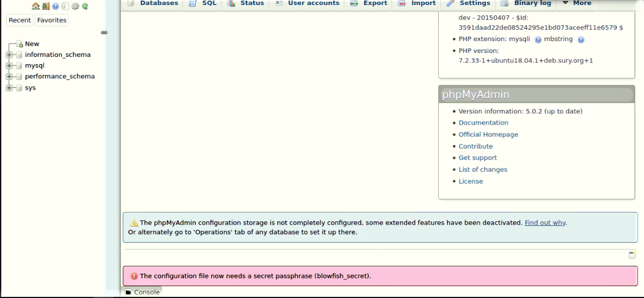The image size is (644, 298).
Task: Click the small notes icon above pink error
Action: click(632, 255)
